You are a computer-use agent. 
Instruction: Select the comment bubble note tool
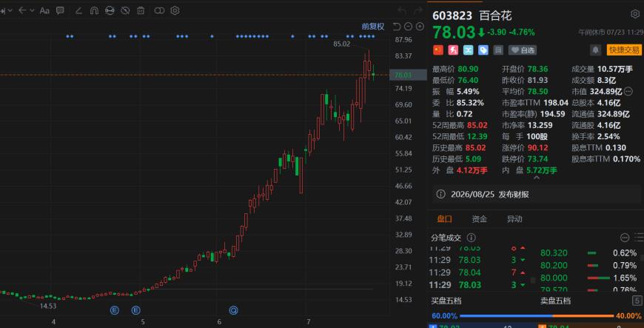61,10
